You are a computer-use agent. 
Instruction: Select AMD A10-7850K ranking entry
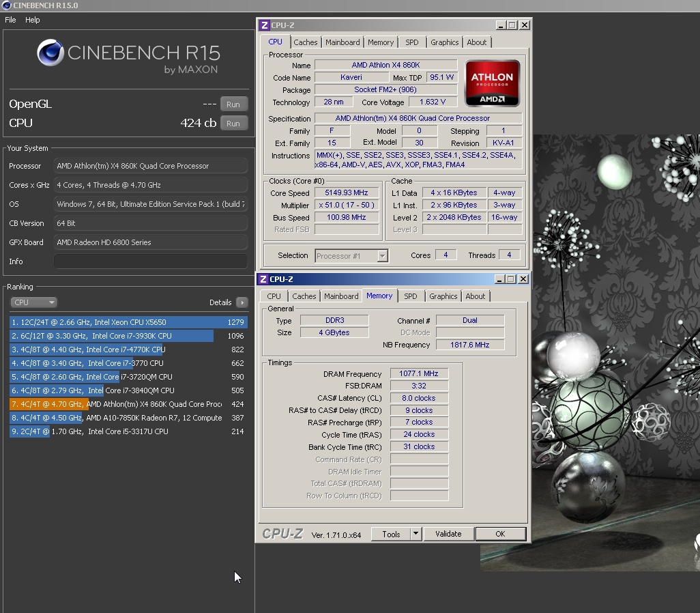point(128,418)
